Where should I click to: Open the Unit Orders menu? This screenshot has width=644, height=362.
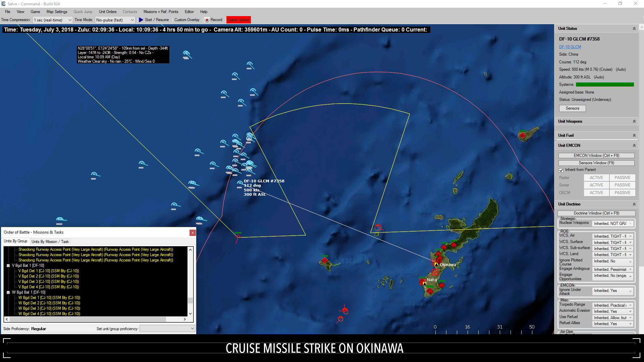pos(108,11)
